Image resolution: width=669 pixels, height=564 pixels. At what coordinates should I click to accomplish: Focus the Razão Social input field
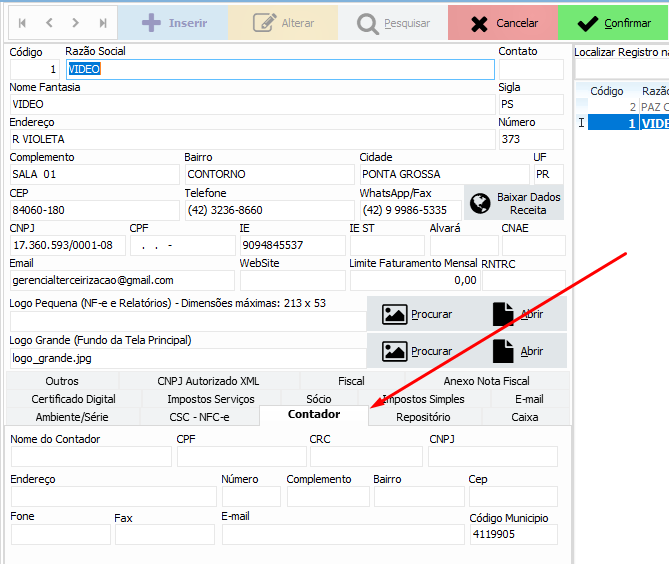point(280,69)
